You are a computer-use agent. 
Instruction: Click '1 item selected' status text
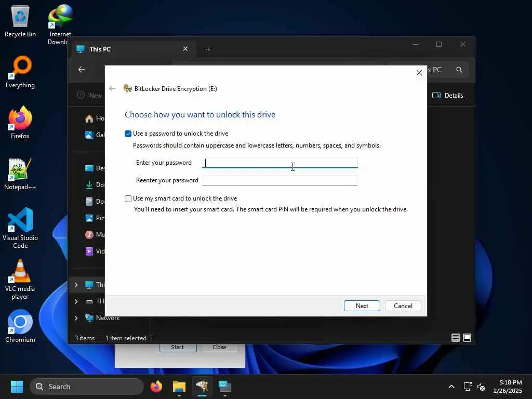[x=126, y=338]
